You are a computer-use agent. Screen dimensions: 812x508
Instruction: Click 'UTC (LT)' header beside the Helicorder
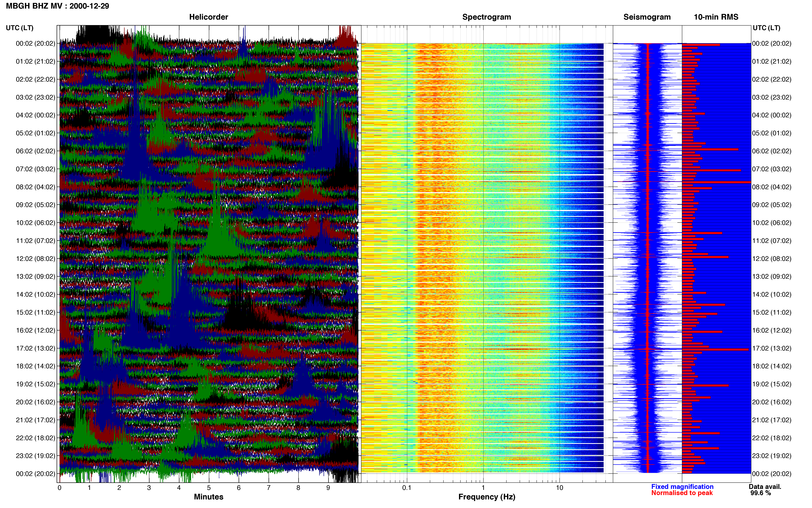point(19,28)
